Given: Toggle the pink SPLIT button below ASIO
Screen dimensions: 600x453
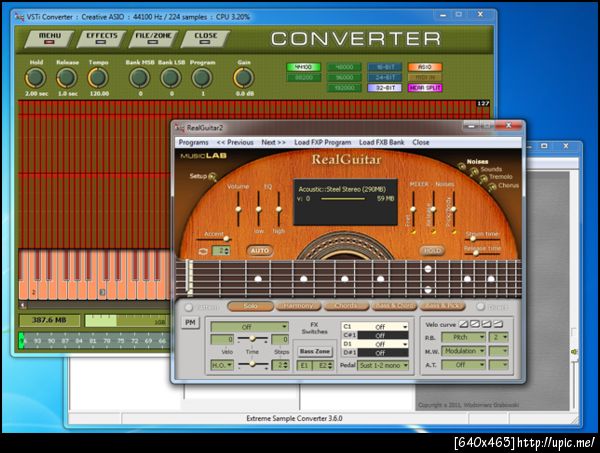Looking at the screenshot, I should [x=425, y=88].
